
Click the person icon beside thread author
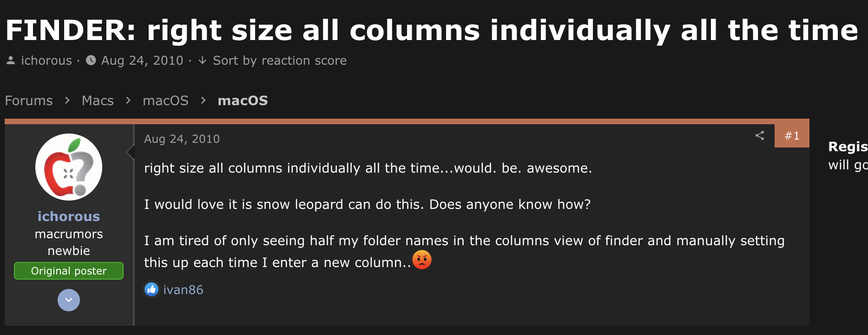click(11, 60)
